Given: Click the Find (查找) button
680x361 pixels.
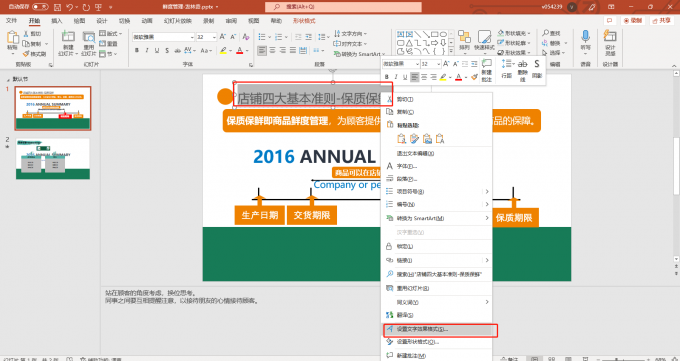Looking at the screenshot, I should click(x=551, y=33).
